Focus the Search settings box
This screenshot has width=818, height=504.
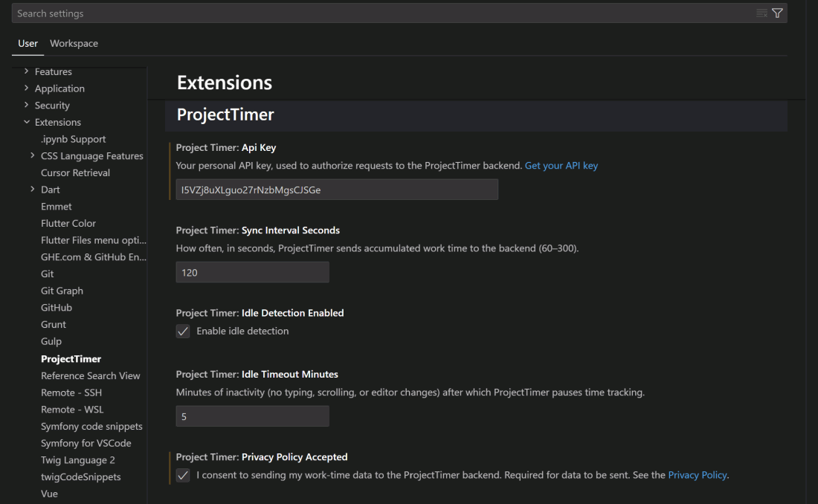tap(399, 13)
